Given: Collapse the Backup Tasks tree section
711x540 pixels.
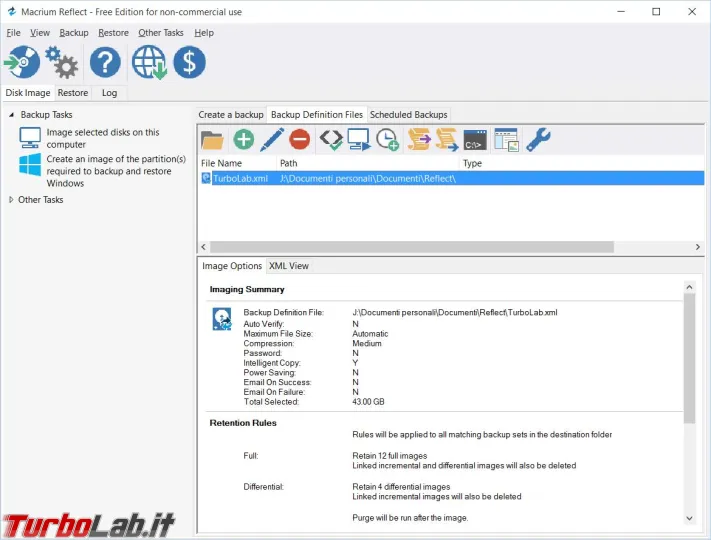Looking at the screenshot, I should point(12,115).
